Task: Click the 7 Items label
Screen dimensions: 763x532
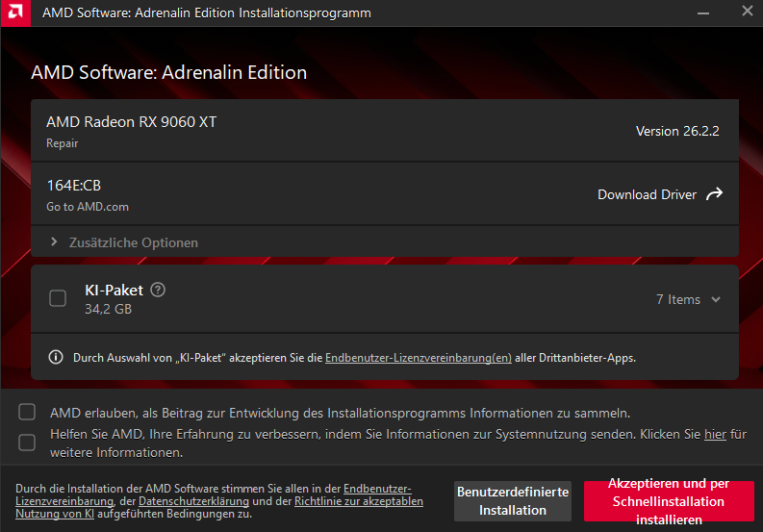Action: tap(678, 299)
